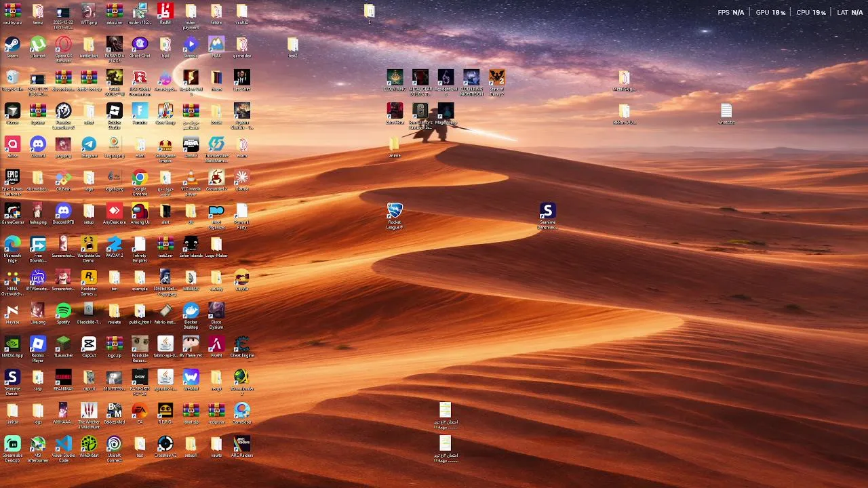868x488 pixels.
Task: Launch the NVIDIA App shortcut
Action: click(x=12, y=346)
